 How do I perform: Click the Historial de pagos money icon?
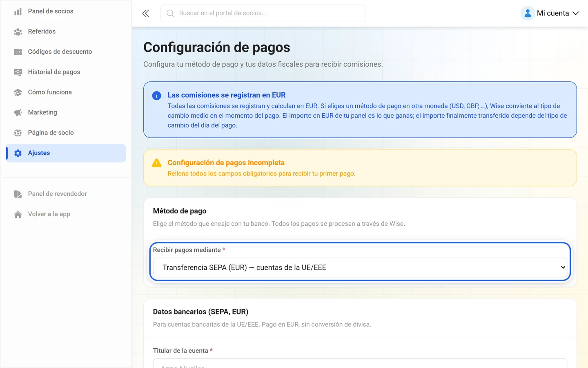tap(18, 72)
